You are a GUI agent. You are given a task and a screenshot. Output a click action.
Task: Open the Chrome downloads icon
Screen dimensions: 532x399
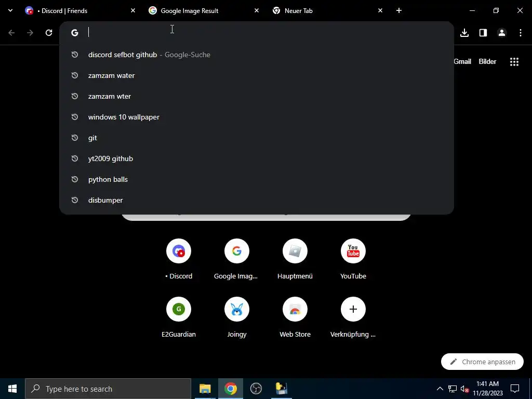pyautogui.click(x=464, y=33)
